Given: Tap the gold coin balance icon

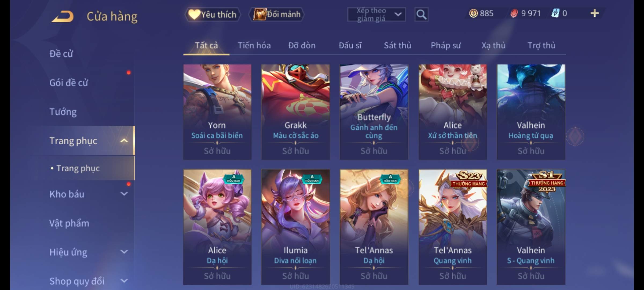Looking at the screenshot, I should [473, 13].
